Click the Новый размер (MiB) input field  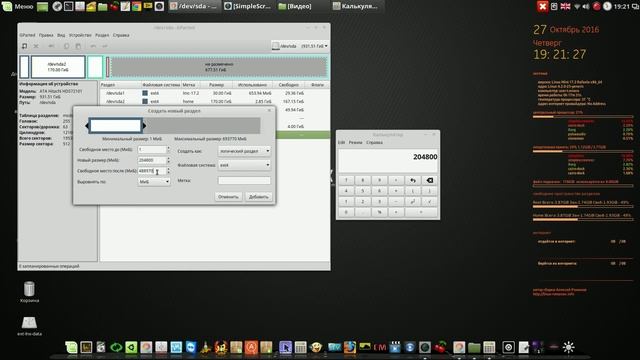[x=151, y=160]
